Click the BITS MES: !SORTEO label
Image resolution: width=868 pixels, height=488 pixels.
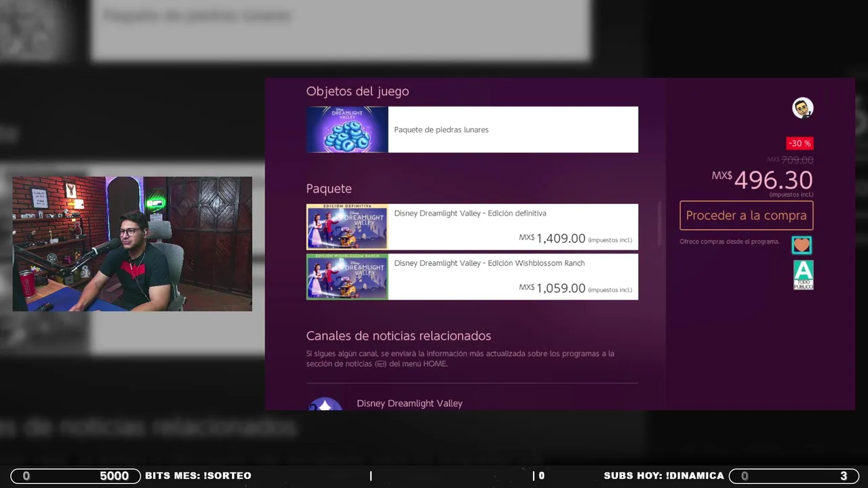point(198,476)
